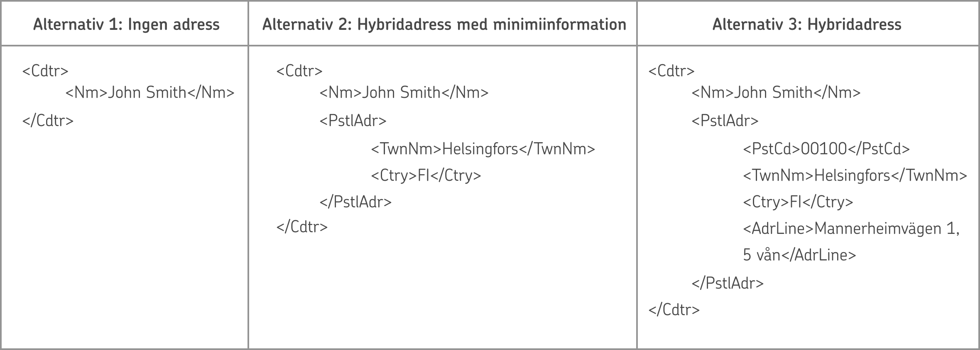
Task: Click the closing Cdtr tag in Alternativ 1
Action: (x=48, y=121)
